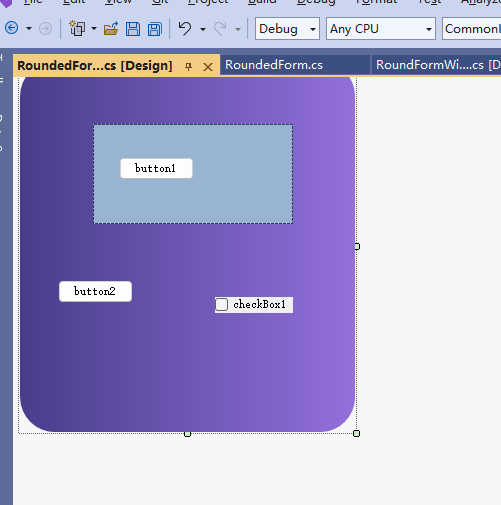Expand the Navigate Backward history arrow
501x505 pixels.
[x=29, y=29]
